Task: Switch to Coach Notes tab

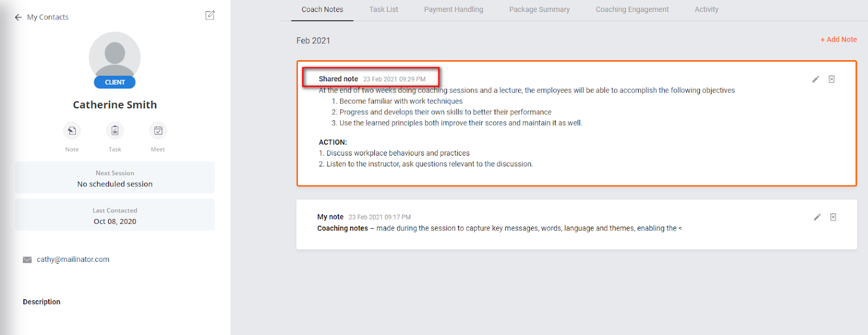Action: pos(322,10)
